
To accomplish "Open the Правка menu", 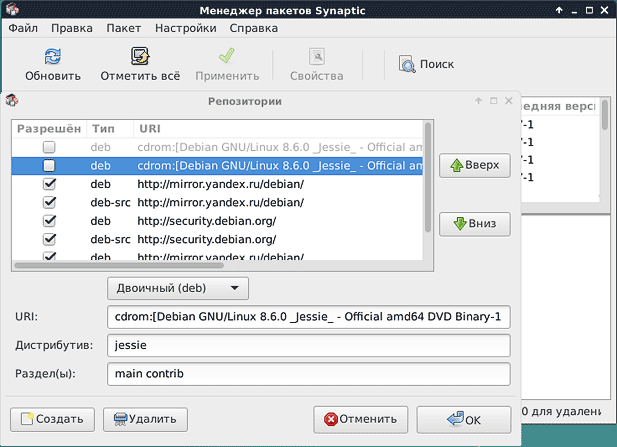I will click(72, 28).
